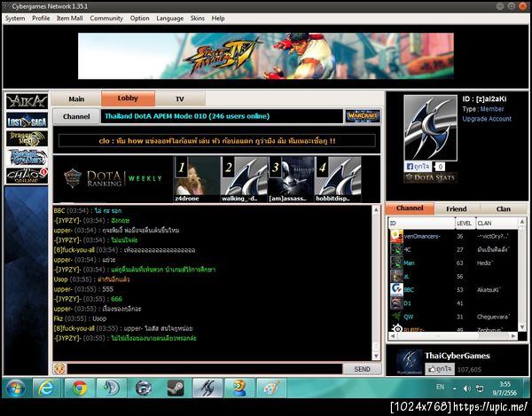Click the chat window scroll-down arrow
532x416 pixels.
point(376,356)
